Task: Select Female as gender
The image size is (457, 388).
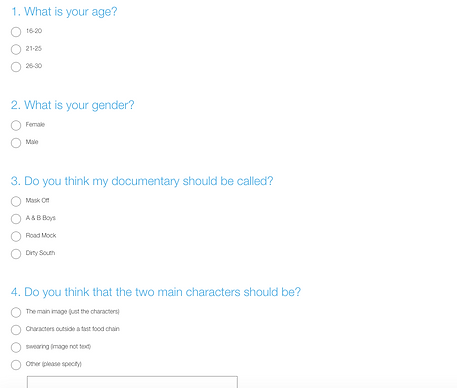Action: coord(16,125)
